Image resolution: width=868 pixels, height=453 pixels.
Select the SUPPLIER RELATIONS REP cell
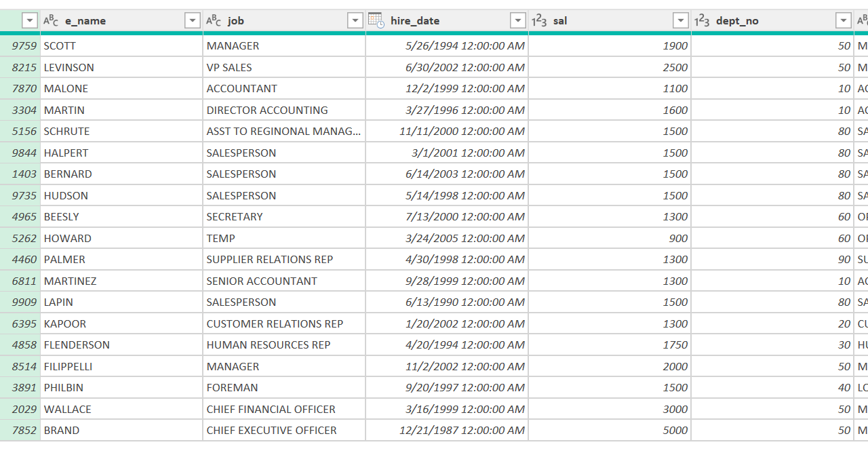pos(284,260)
